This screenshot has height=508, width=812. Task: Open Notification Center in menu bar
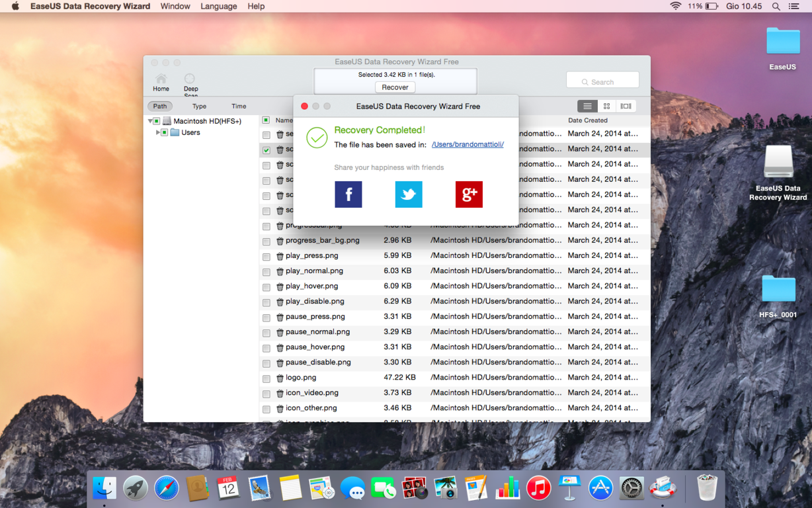794,6
